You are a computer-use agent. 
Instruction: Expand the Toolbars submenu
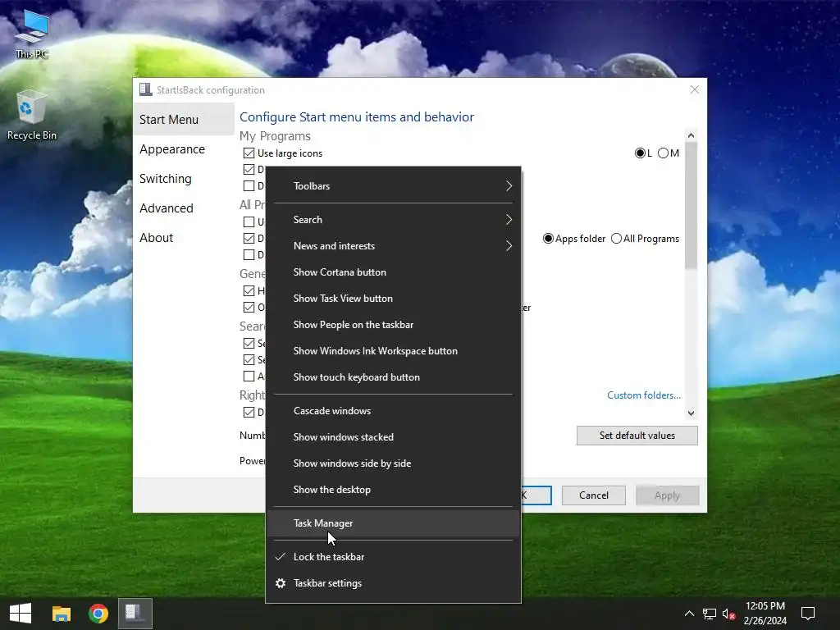click(x=393, y=186)
